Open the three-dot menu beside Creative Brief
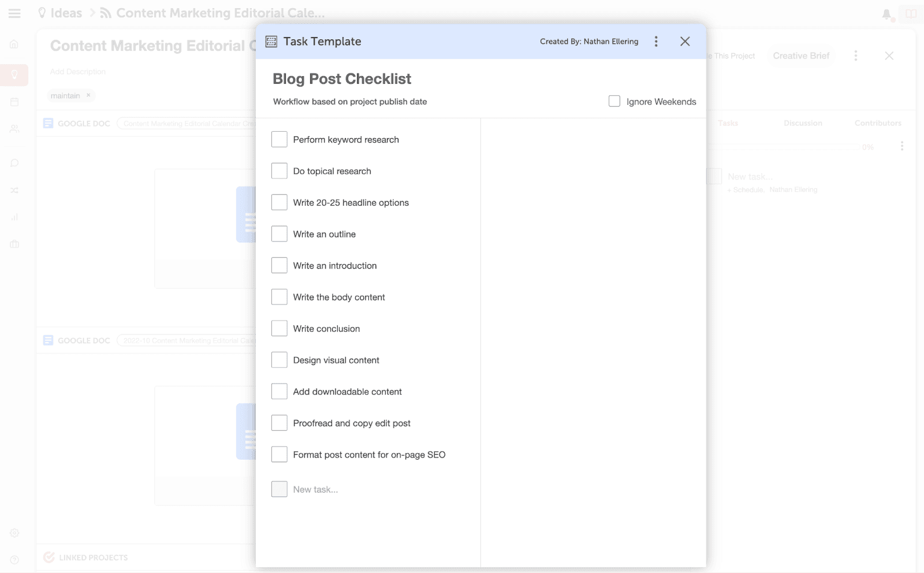The height and width of the screenshot is (573, 924). pyautogui.click(x=856, y=55)
